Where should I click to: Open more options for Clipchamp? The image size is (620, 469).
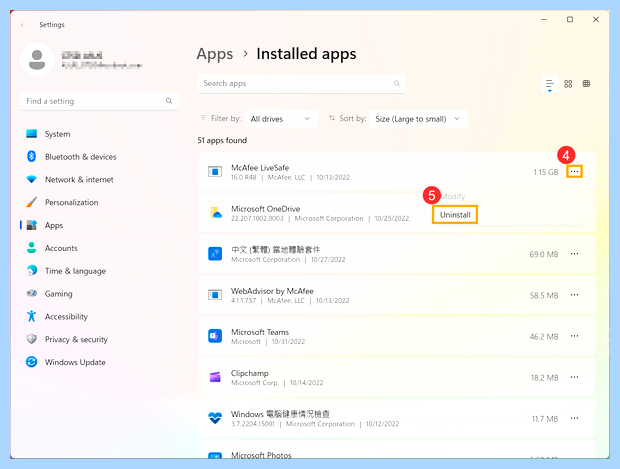[575, 377]
